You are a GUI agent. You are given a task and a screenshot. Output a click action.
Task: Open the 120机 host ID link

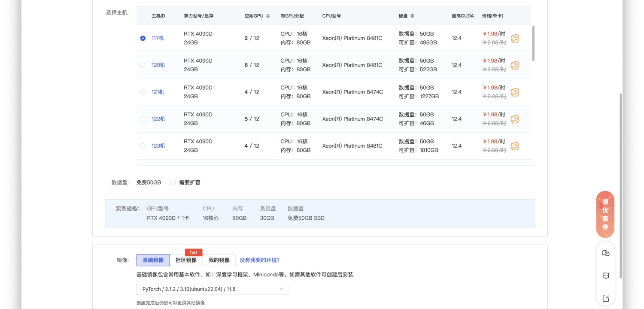(x=158, y=65)
